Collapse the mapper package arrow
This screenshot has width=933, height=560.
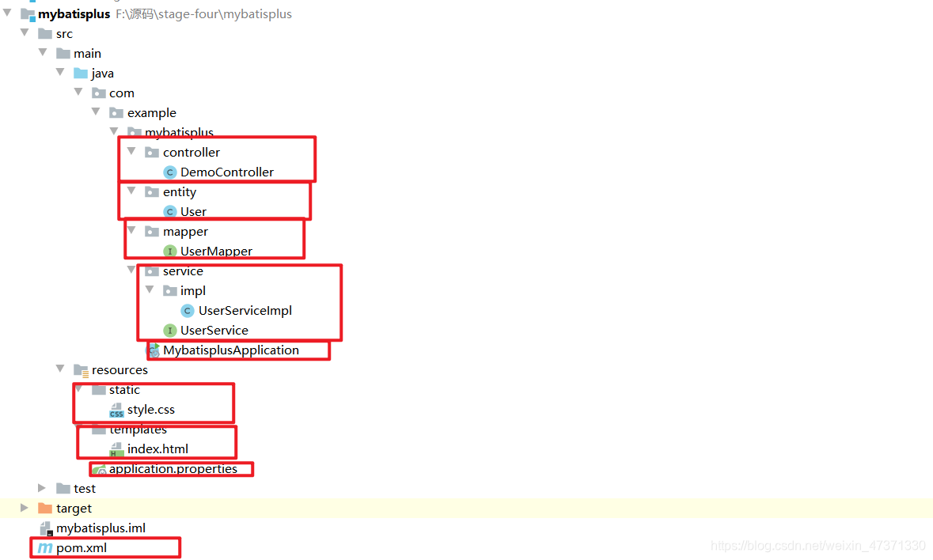point(132,230)
